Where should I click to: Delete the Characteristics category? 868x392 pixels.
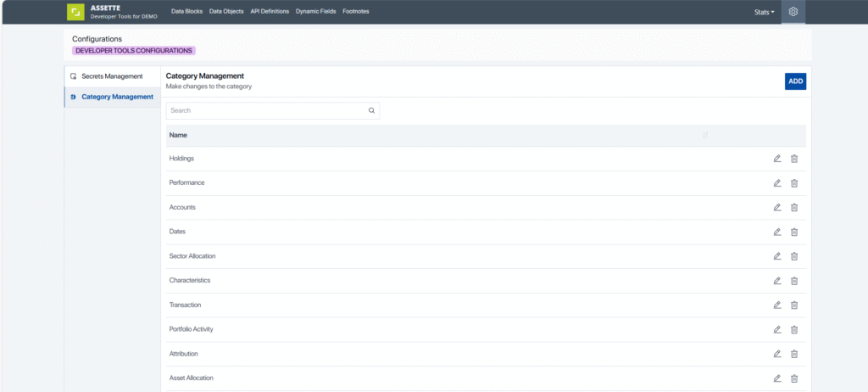click(794, 281)
